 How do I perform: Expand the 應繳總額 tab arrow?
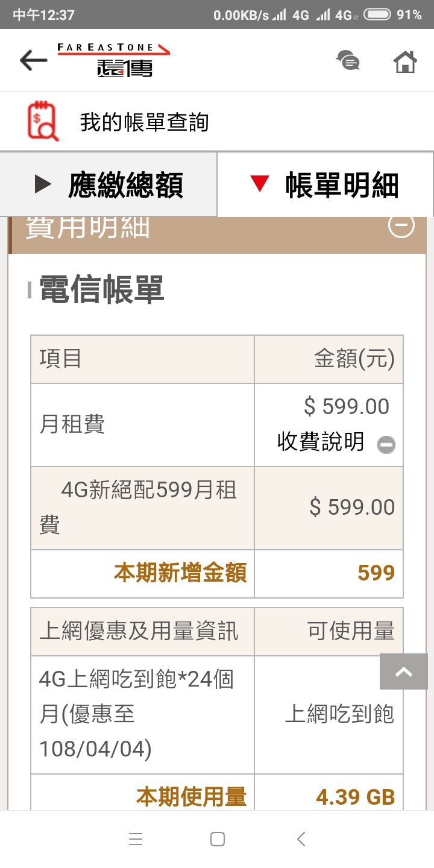(43, 184)
